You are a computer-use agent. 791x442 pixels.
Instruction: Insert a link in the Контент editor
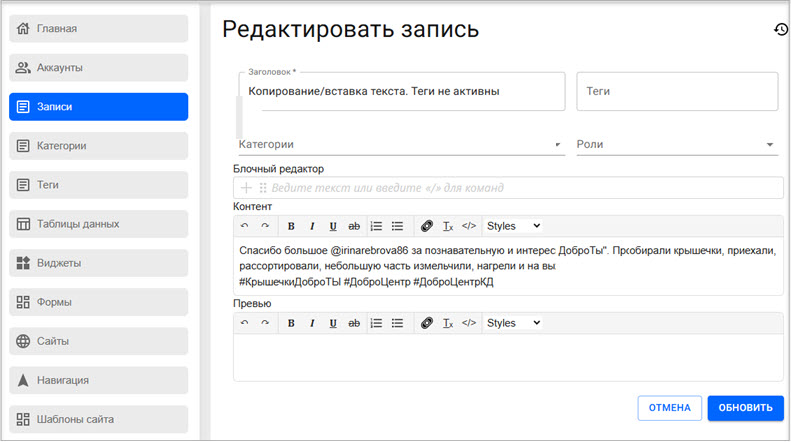(x=427, y=226)
